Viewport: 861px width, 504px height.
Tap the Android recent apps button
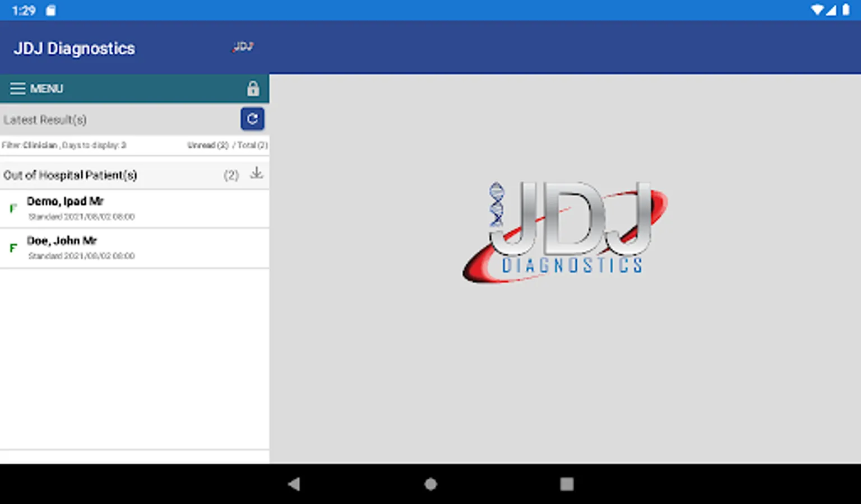(567, 484)
